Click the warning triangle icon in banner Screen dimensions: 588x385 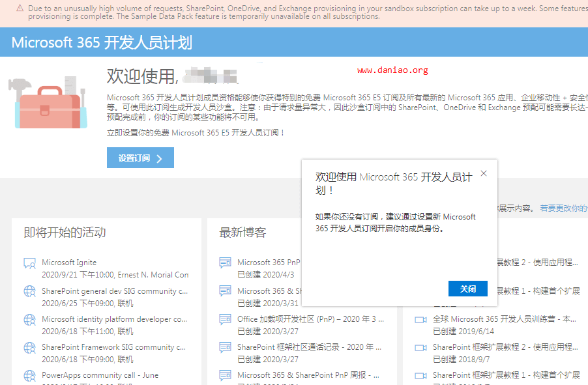(x=20, y=8)
